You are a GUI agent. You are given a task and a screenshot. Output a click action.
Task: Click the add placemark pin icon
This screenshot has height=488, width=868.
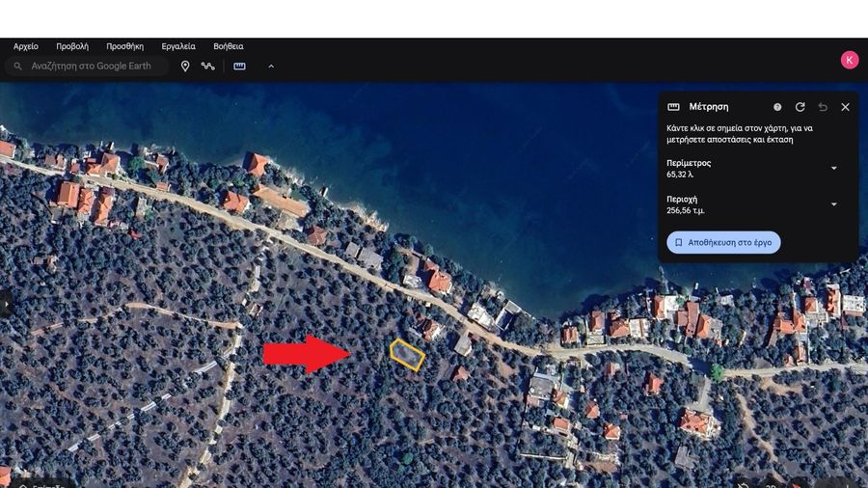(x=185, y=66)
